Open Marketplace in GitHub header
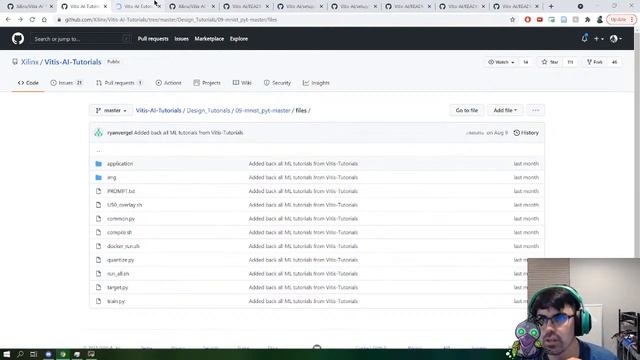 [209, 39]
